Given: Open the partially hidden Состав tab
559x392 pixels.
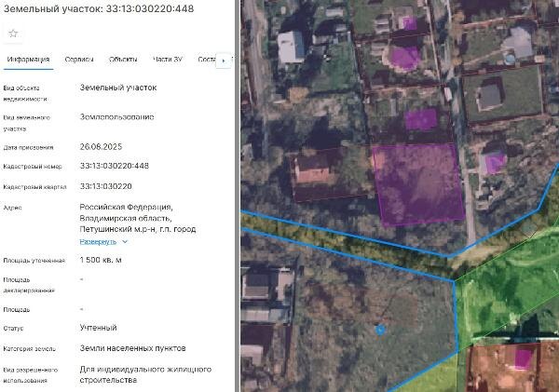Looking at the screenshot, I should click(x=207, y=60).
